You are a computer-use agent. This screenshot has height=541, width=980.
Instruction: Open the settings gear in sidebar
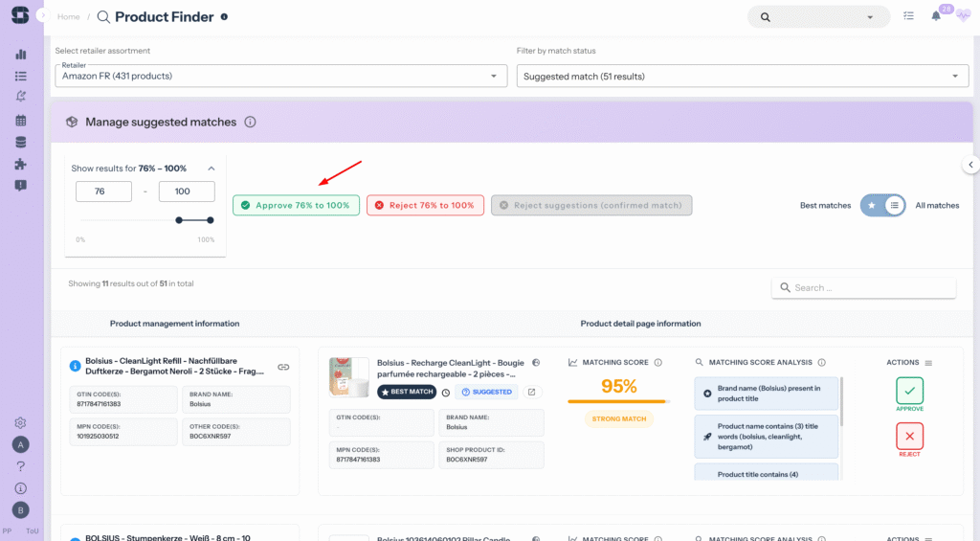coord(20,423)
